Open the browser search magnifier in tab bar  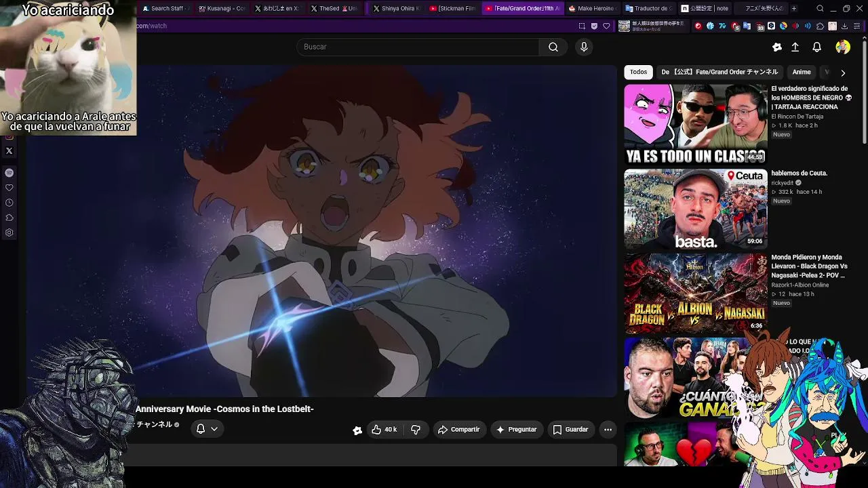tap(820, 9)
